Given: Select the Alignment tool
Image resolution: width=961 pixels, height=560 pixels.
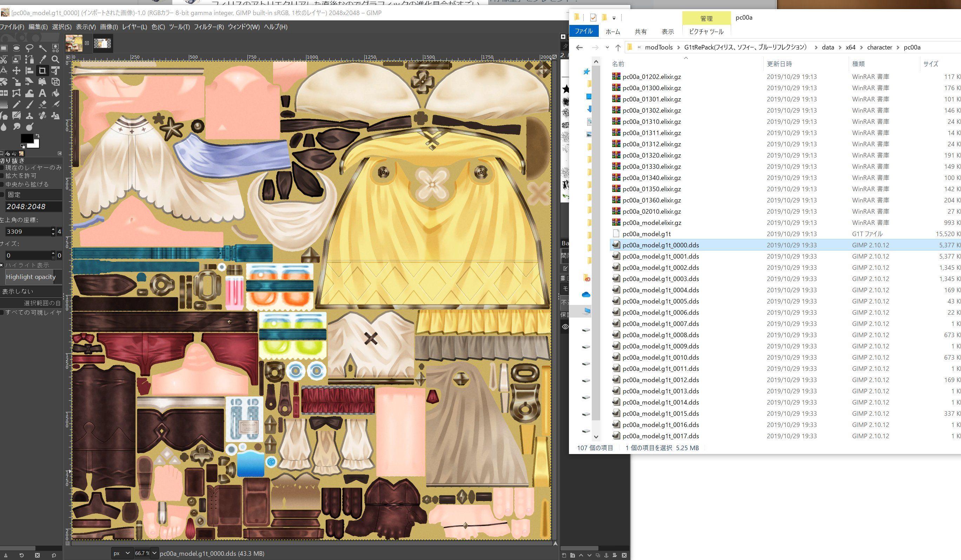Looking at the screenshot, I should 29,71.
